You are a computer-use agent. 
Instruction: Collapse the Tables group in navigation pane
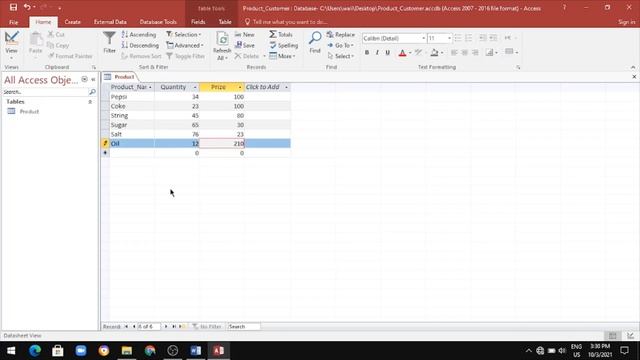[90, 102]
